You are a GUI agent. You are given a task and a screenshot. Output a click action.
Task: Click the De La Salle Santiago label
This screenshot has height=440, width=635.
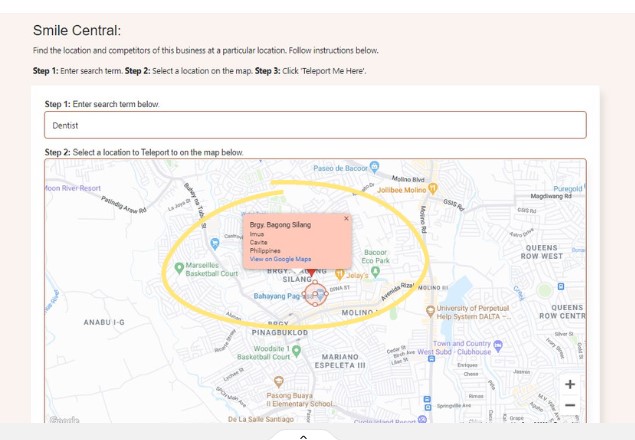[261, 419]
